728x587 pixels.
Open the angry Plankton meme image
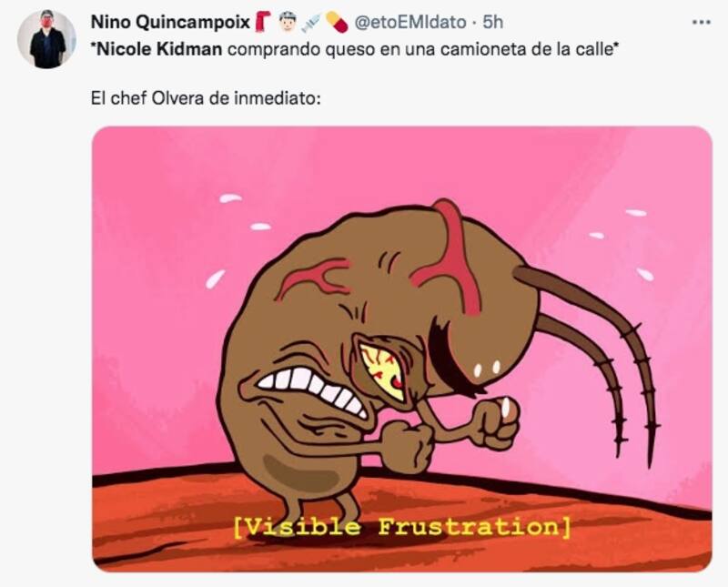[402, 349]
